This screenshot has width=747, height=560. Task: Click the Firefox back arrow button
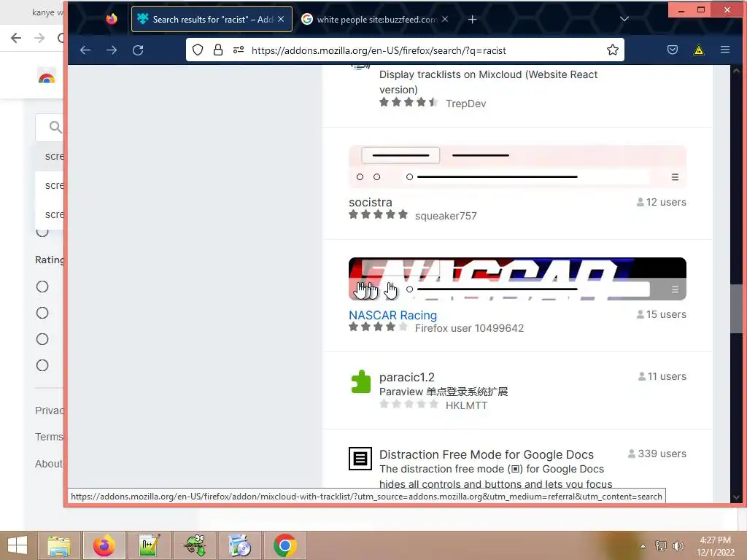pos(85,50)
